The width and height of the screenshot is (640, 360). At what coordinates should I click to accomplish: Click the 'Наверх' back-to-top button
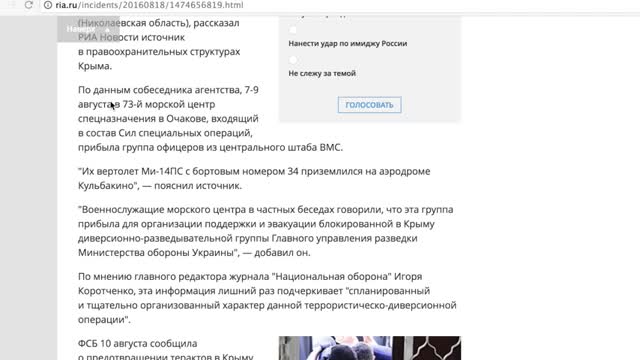[88, 29]
